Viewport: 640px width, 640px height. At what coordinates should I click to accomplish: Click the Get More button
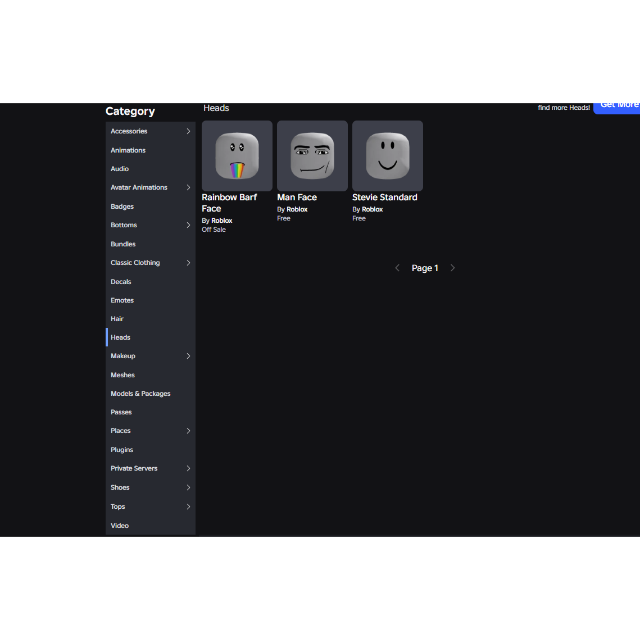click(617, 107)
